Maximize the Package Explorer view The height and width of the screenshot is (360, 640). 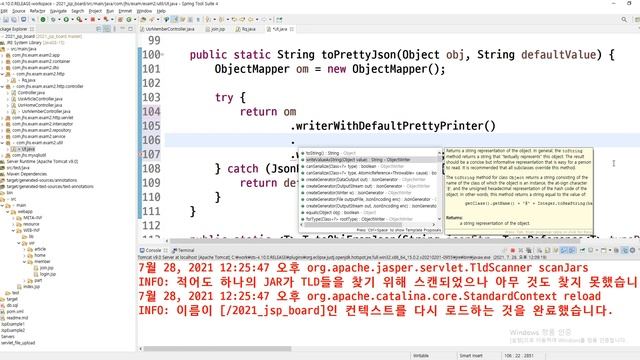point(130,29)
